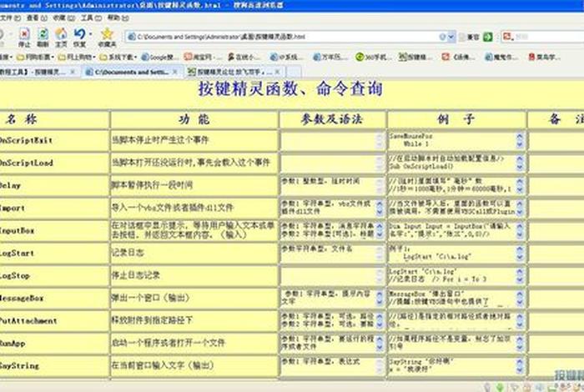
Task: Expand the arrow next to 恢复 icon
Action: pyautogui.click(x=90, y=34)
